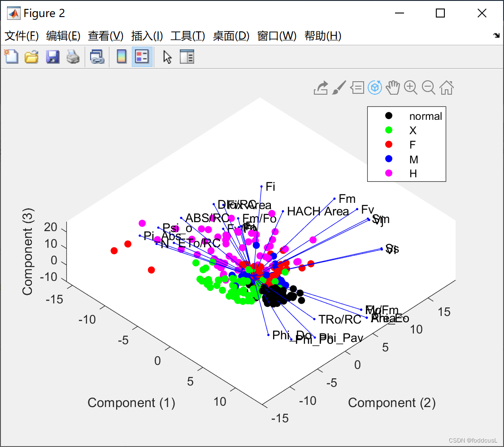Open the property editor panel
Image resolution: width=504 pixels, height=447 pixels.
click(187, 57)
